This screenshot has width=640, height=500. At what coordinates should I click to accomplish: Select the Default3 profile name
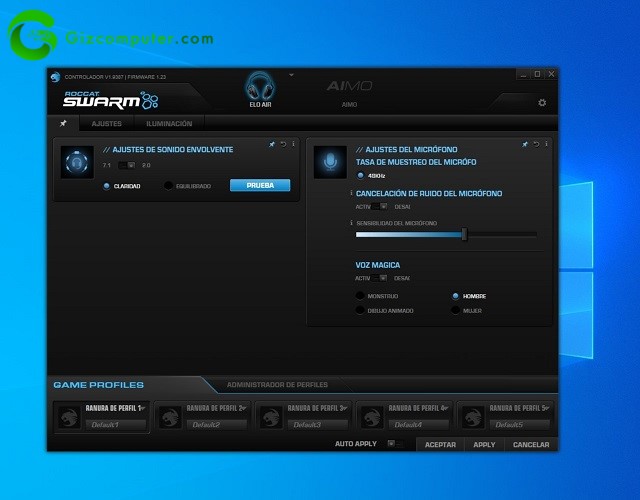318,424
